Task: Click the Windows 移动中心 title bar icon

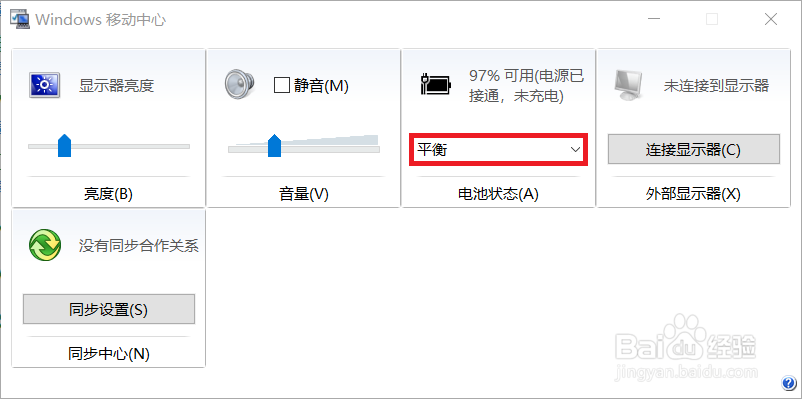Action: tap(20, 19)
